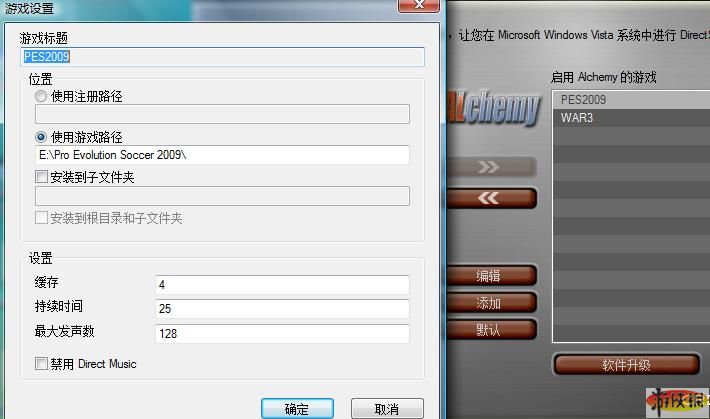The width and height of the screenshot is (710, 419).
Task: Select WAR3 in the Alchemy-enabled games list
Action: point(632,118)
